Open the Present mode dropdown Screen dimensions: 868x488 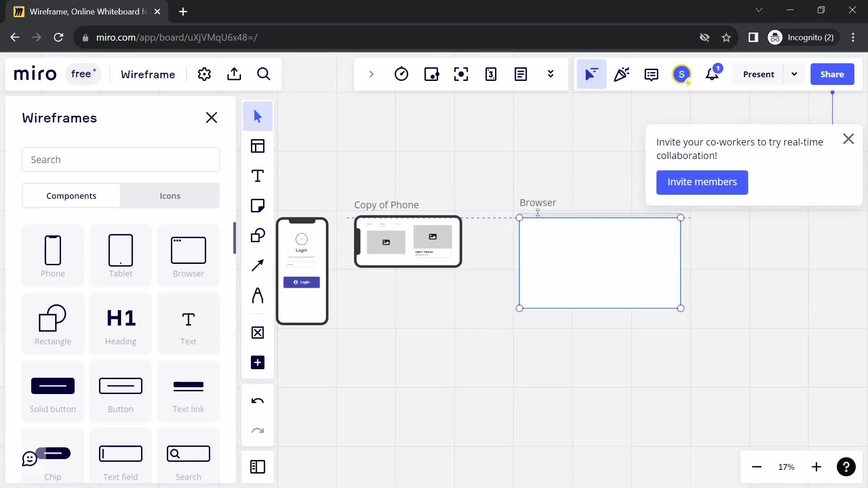(x=794, y=74)
